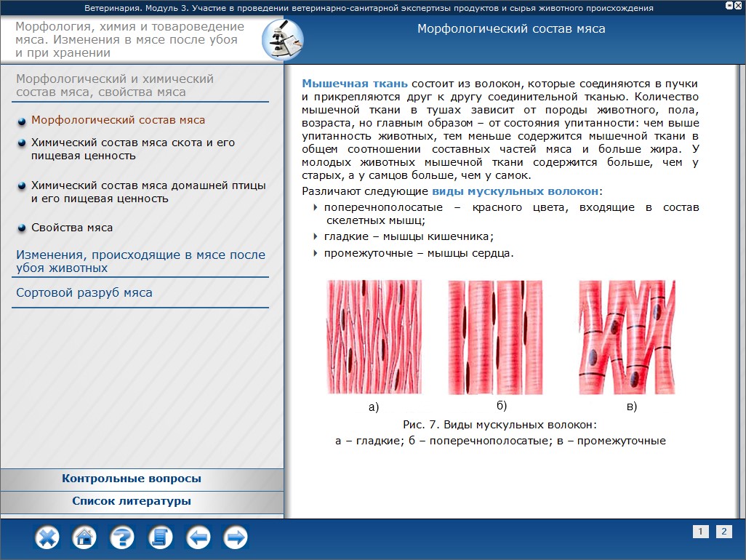Switch to page 2

(x=723, y=532)
